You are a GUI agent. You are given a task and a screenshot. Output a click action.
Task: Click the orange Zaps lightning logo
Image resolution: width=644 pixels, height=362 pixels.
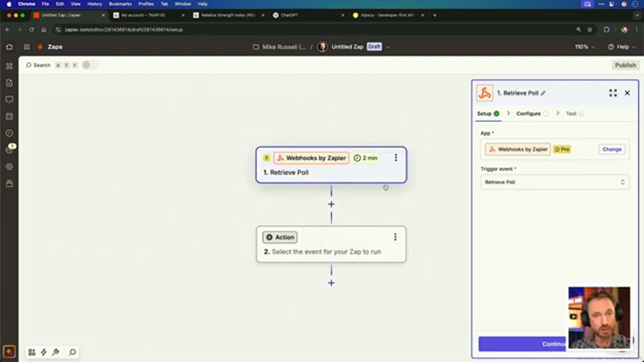point(40,47)
